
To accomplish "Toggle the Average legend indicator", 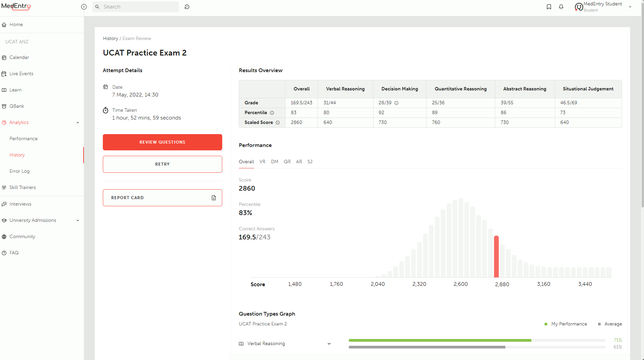I will pyautogui.click(x=610, y=324).
